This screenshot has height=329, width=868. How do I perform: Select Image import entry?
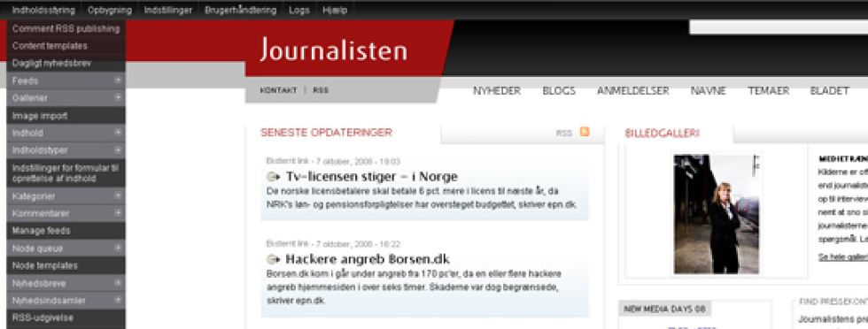point(66,116)
